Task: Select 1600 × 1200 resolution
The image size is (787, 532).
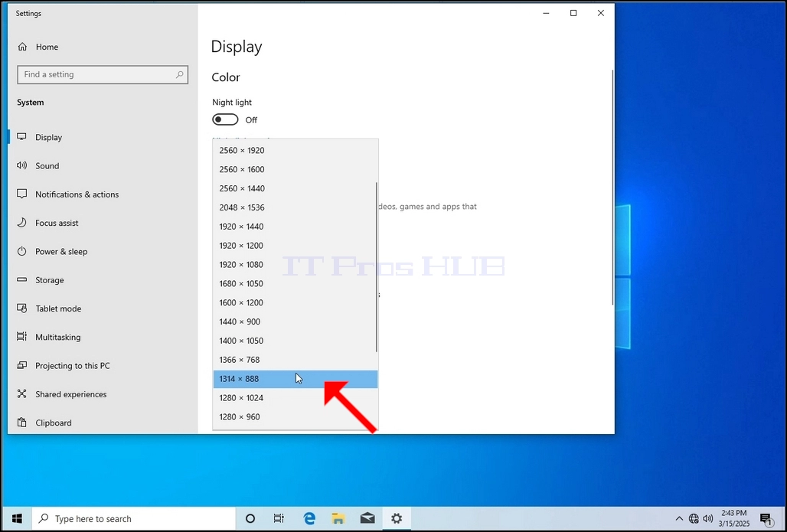Action: [295, 302]
